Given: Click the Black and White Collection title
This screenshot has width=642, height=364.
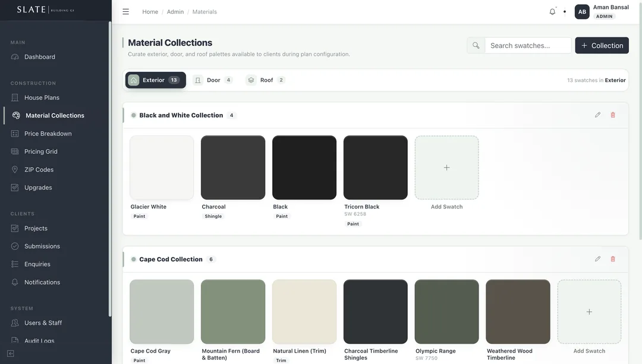Looking at the screenshot, I should coord(181,115).
